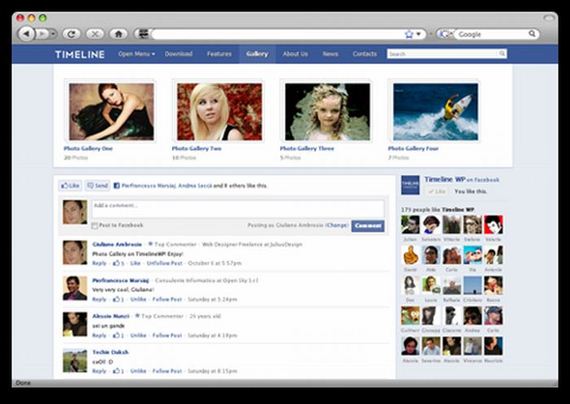Viewport: 570px width, 404px height.
Task: Click Reply under Alessio Nunzi's comment
Action: (x=99, y=335)
